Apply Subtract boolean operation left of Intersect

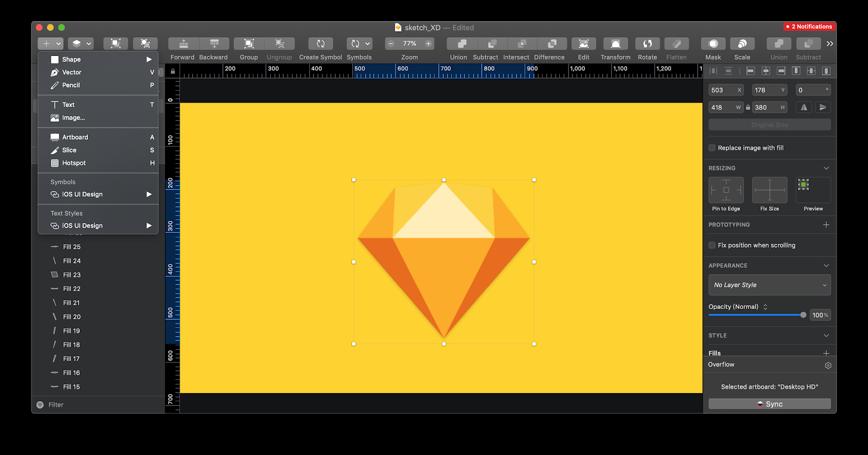(x=492, y=43)
